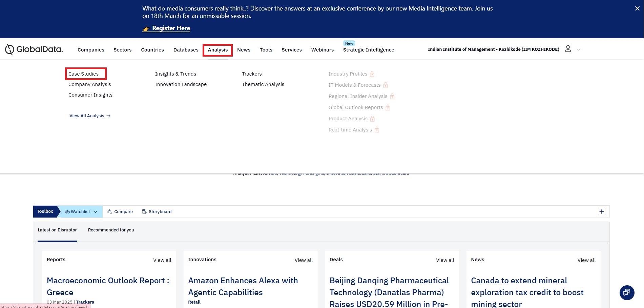Image resolution: width=644 pixels, height=308 pixels.
Task: Switch to Recommended for you tab
Action: (111, 230)
